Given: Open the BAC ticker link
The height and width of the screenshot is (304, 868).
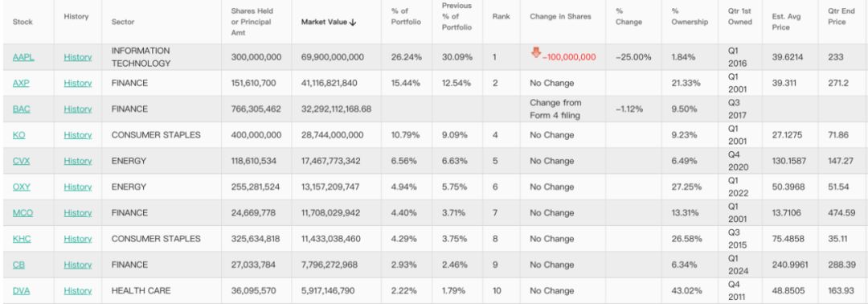Looking at the screenshot, I should pos(22,109).
